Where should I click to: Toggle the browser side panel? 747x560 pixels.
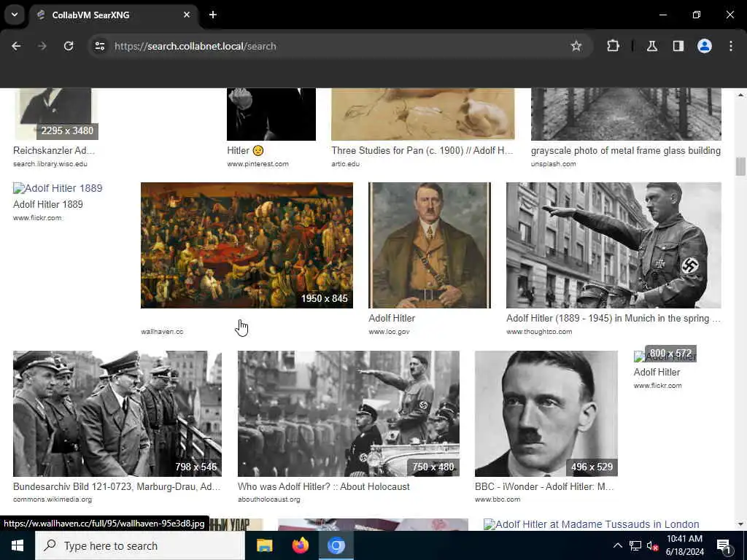678,46
